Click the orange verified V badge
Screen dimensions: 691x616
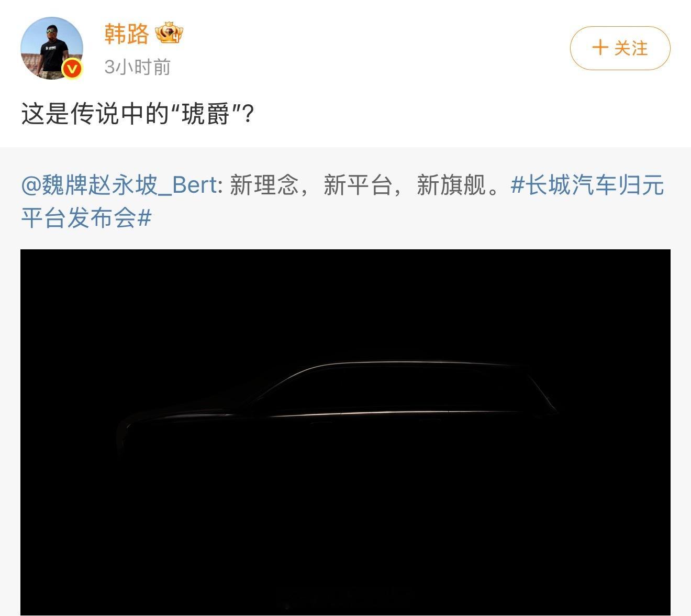(72, 69)
